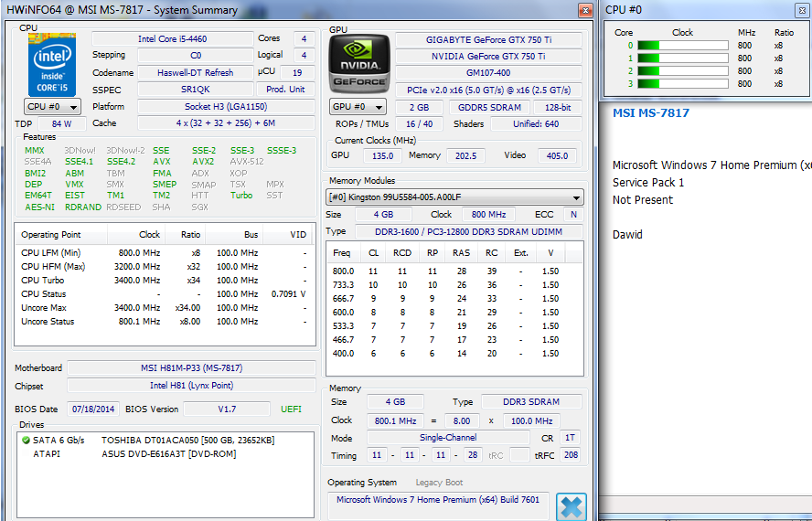The height and width of the screenshot is (521, 812).
Task: Click the 128-bit bus width field
Action: pyautogui.click(x=558, y=107)
